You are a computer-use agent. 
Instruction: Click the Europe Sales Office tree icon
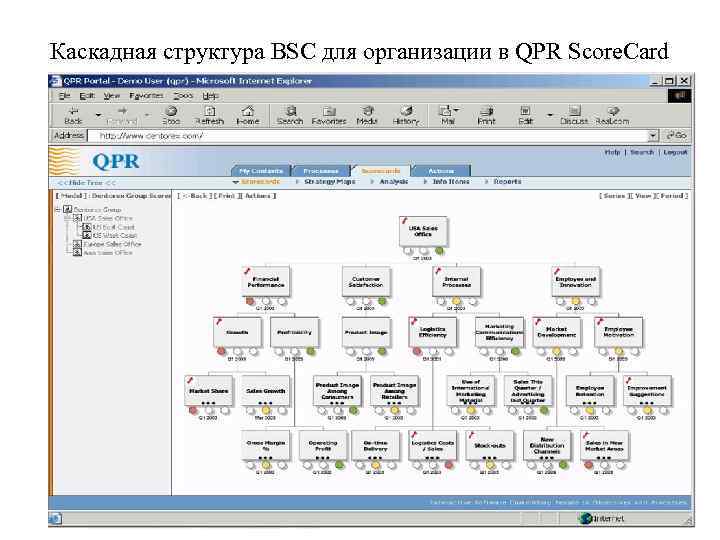78,244
